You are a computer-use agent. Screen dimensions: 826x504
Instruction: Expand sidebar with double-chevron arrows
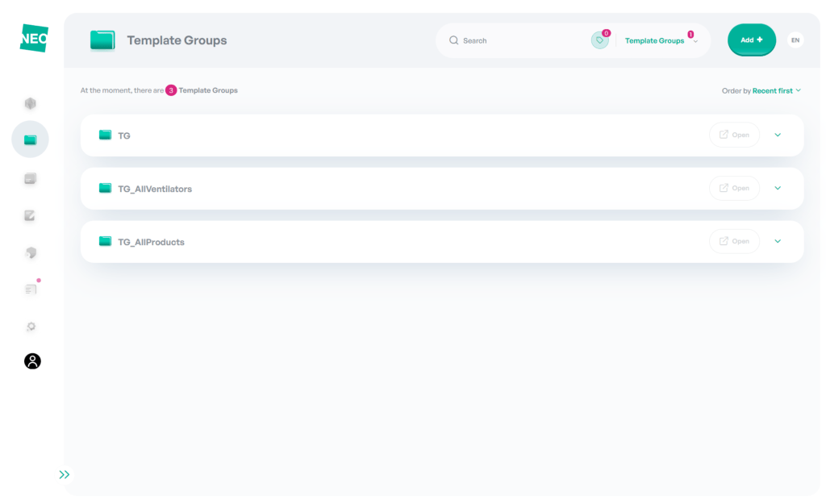[x=65, y=474]
